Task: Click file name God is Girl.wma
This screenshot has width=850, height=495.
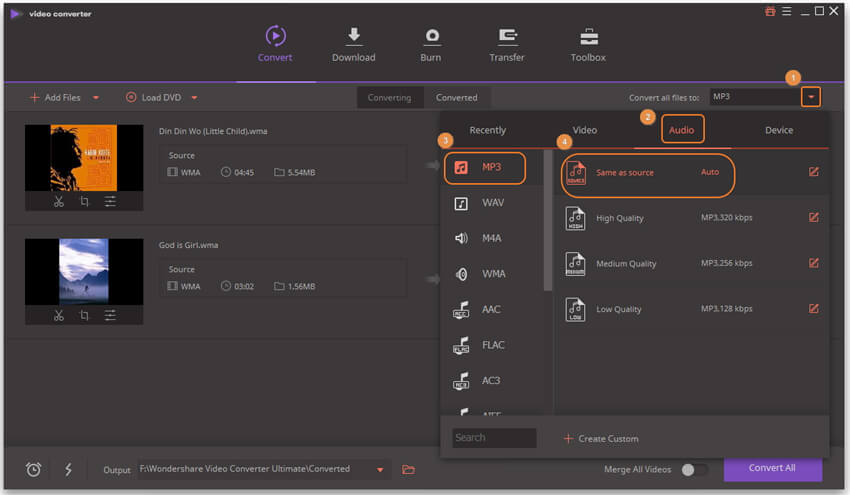Action: tap(188, 245)
